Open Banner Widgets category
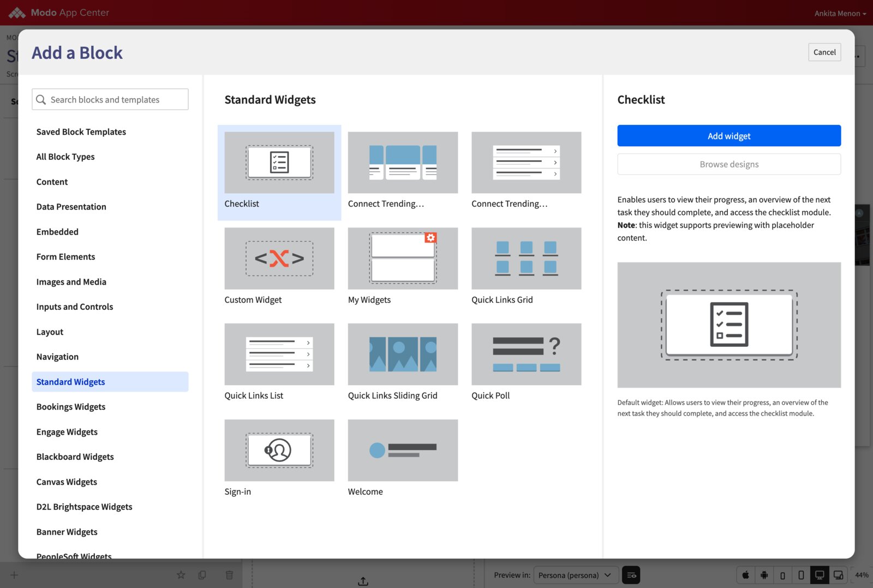The height and width of the screenshot is (588, 873). tap(110, 532)
